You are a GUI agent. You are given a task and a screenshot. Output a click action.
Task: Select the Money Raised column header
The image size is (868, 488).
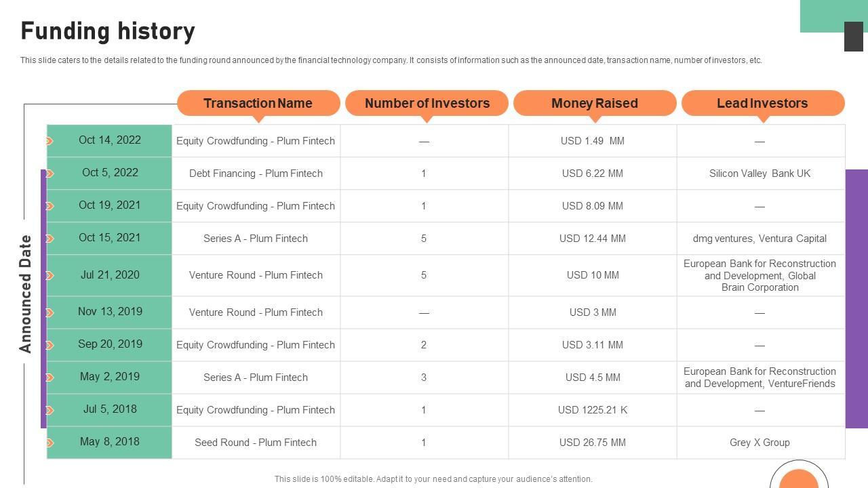pos(595,103)
